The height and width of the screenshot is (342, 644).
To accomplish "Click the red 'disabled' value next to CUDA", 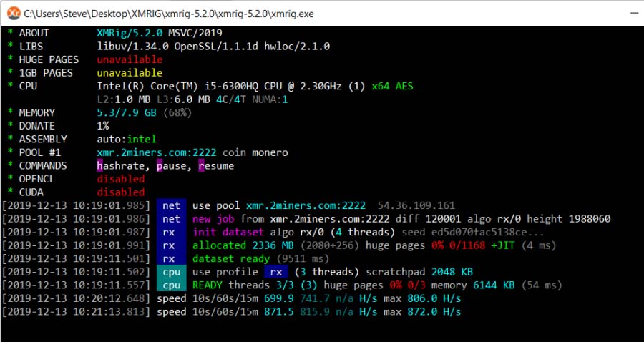I will tap(121, 192).
